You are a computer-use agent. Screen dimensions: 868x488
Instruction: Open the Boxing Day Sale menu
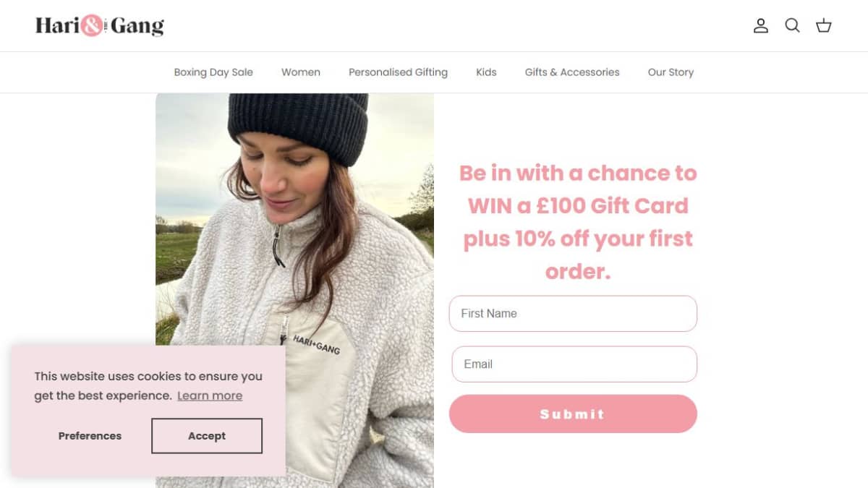pyautogui.click(x=213, y=72)
